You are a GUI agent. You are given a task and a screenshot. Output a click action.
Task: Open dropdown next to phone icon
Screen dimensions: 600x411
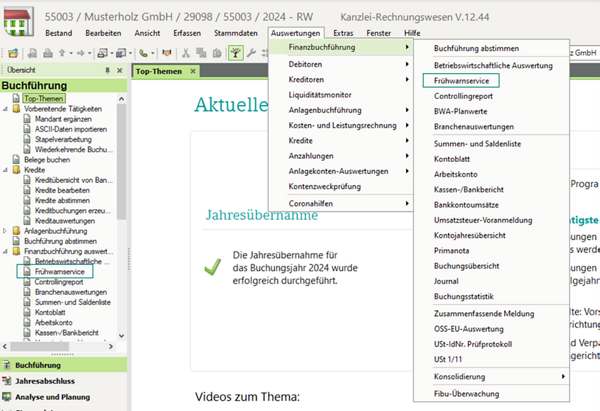click(152, 53)
